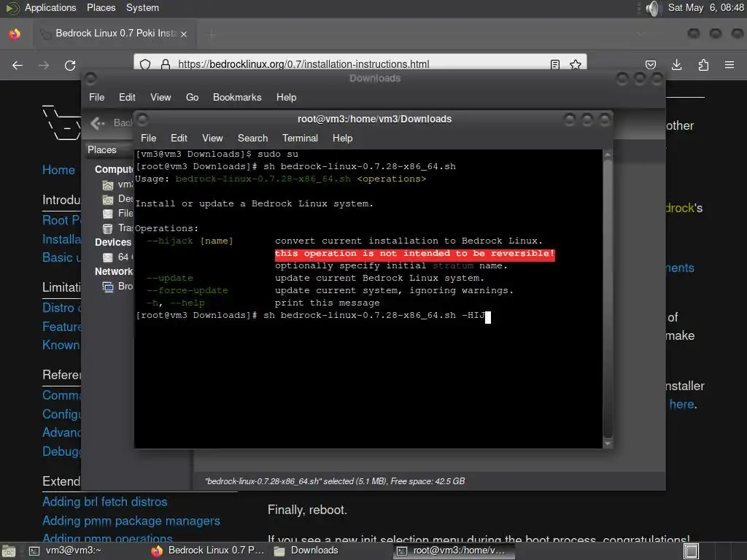Select Desktop entry in Places sidebar
The width and height of the screenshot is (747, 560).
(117, 199)
